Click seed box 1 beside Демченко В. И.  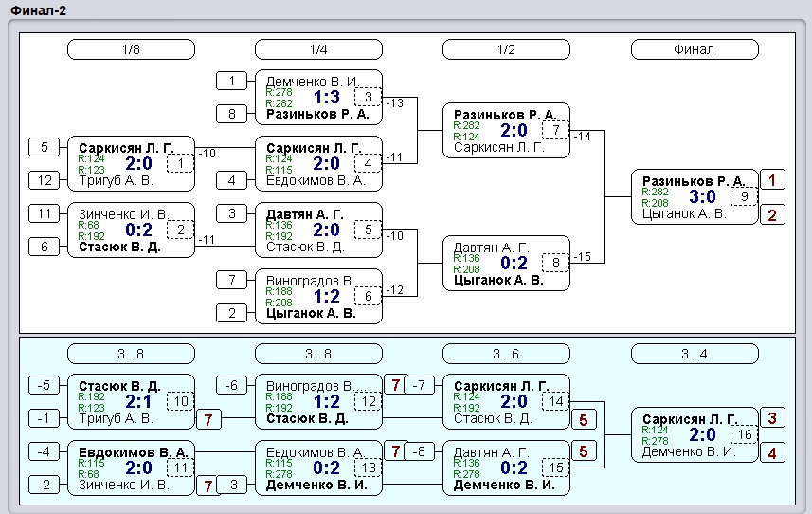pyautogui.click(x=231, y=81)
